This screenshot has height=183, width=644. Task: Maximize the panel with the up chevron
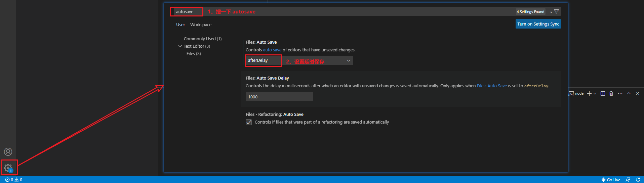629,93
